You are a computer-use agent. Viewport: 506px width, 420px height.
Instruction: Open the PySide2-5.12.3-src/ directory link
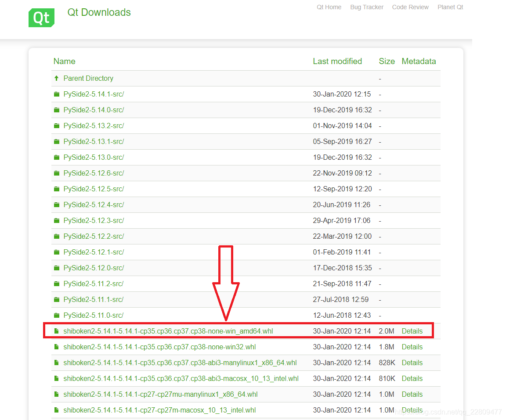point(94,220)
